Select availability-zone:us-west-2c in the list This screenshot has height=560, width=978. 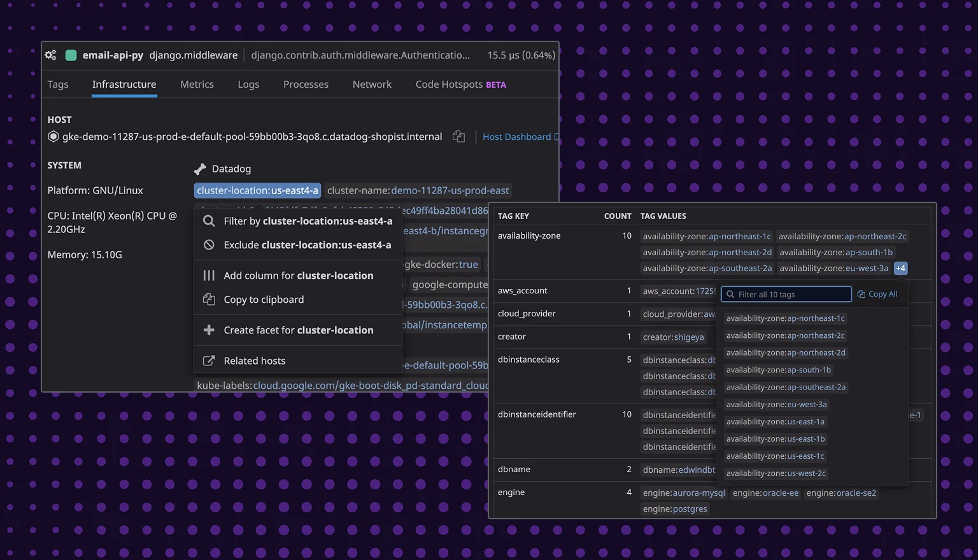[776, 473]
